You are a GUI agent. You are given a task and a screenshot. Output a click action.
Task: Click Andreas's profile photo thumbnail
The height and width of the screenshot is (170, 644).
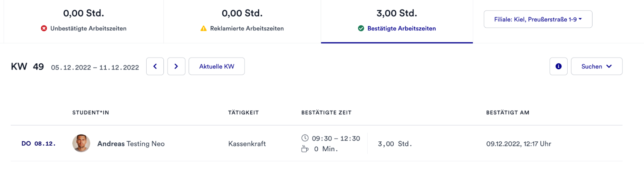point(81,143)
